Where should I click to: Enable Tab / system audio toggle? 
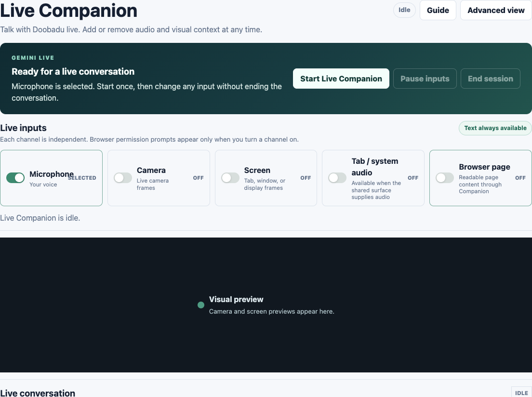(337, 178)
